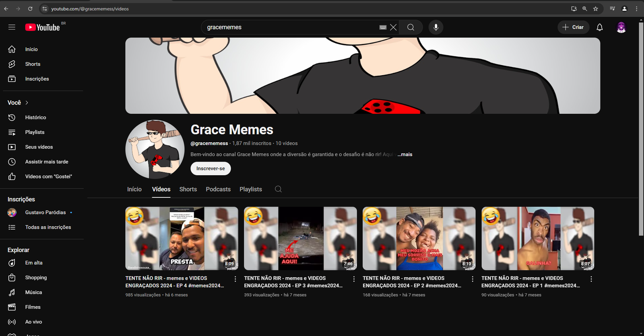Image resolution: width=644 pixels, height=336 pixels.
Task: Open the hamburger guide menu
Action: coord(12,27)
